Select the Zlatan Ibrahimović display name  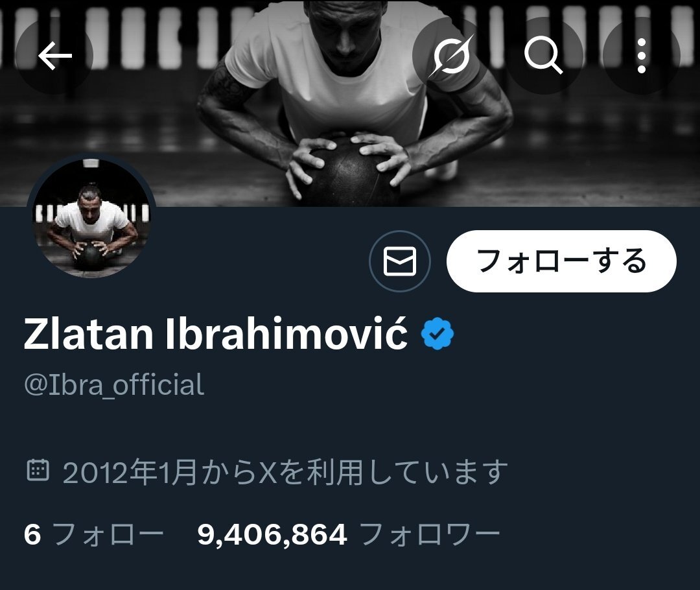coord(216,334)
